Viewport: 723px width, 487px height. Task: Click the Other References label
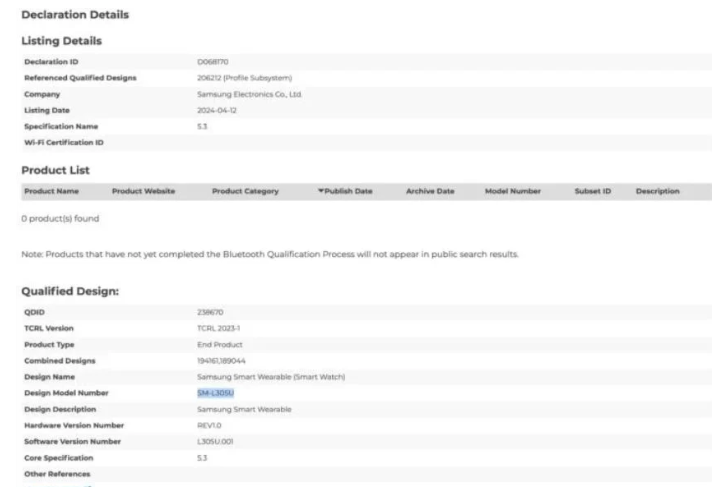(57, 474)
